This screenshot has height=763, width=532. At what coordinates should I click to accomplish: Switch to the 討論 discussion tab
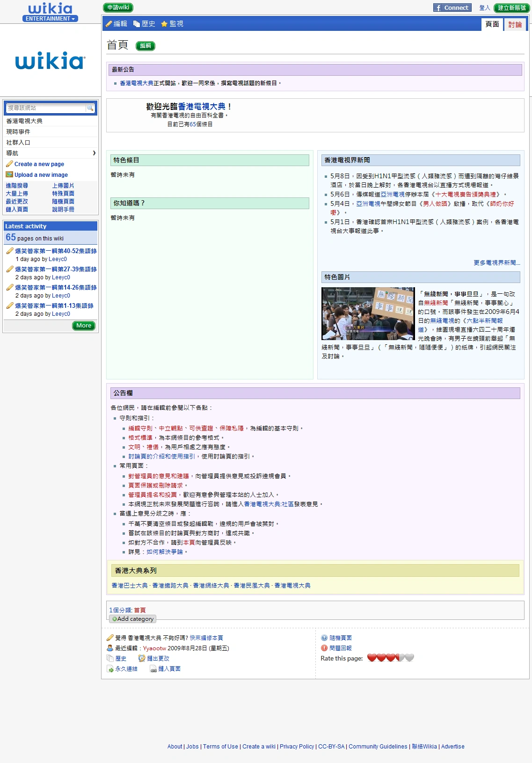515,25
